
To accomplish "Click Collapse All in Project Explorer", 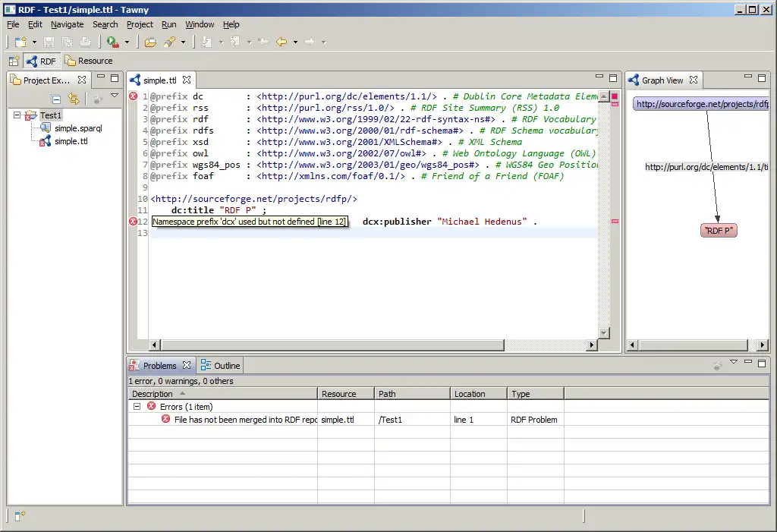I will (x=56, y=99).
